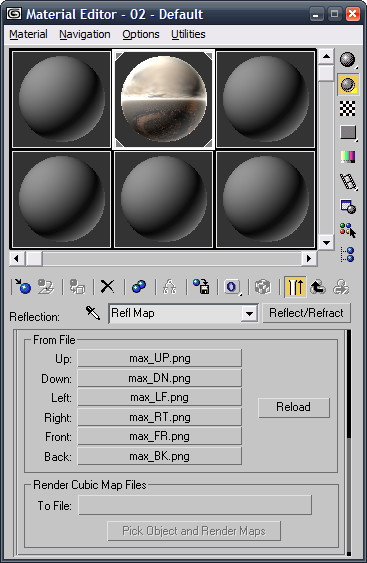Open the Utilities menu

pyautogui.click(x=188, y=34)
